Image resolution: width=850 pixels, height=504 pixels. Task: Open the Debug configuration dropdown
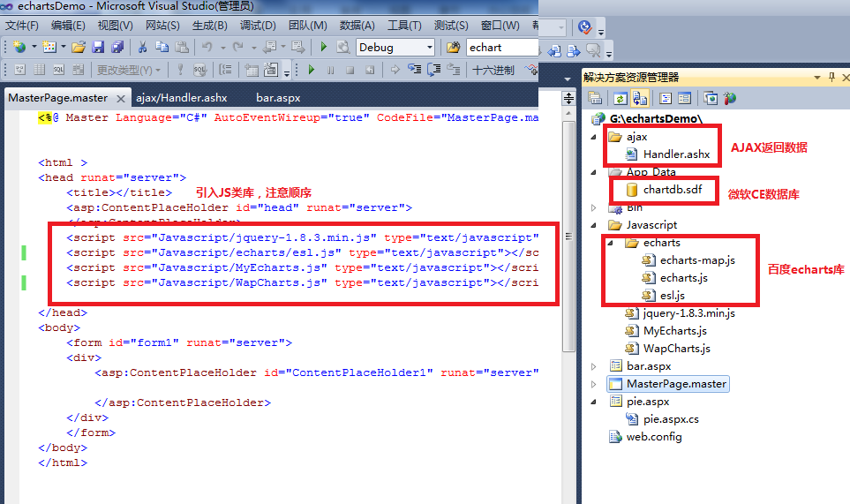click(395, 47)
